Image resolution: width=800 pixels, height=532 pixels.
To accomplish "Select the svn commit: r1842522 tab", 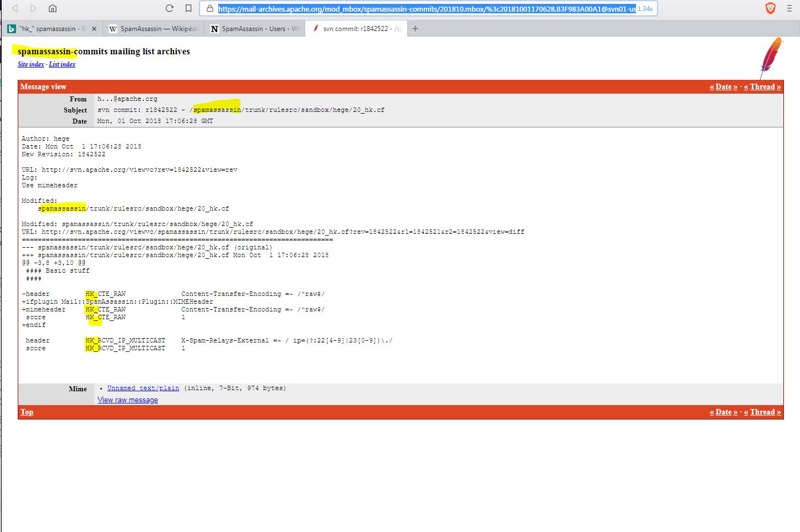I will tap(357, 29).
